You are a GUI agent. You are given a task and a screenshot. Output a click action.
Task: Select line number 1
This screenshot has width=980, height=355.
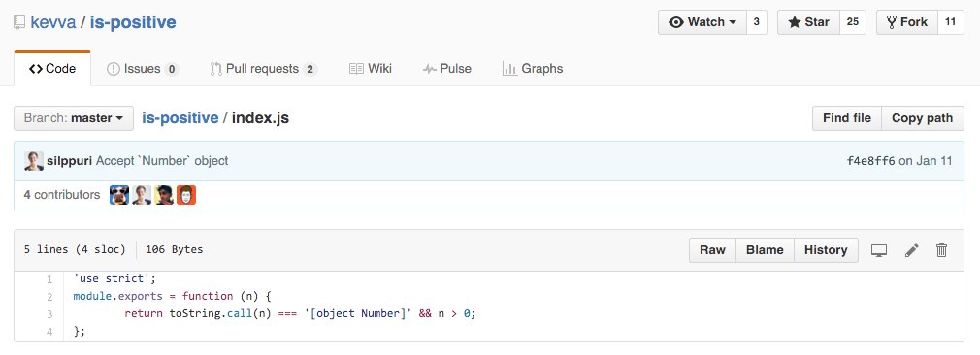[x=49, y=279]
